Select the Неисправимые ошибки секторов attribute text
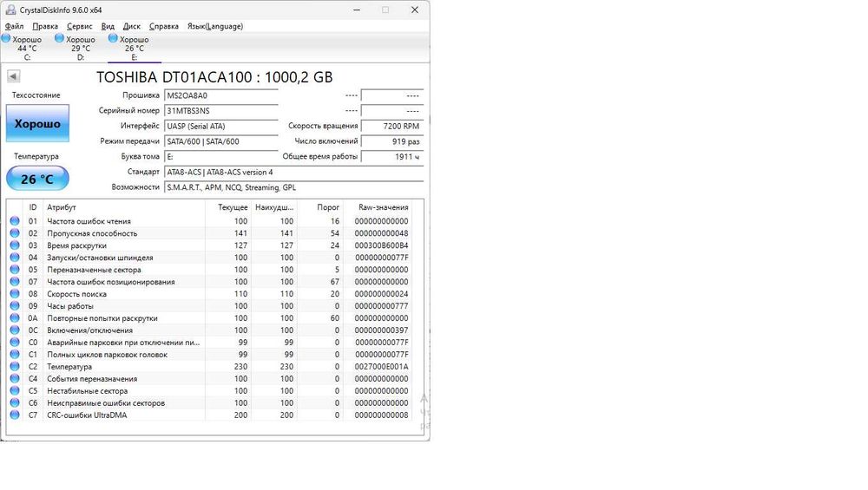Screen dimensions: 868x490 pyautogui.click(x=106, y=403)
